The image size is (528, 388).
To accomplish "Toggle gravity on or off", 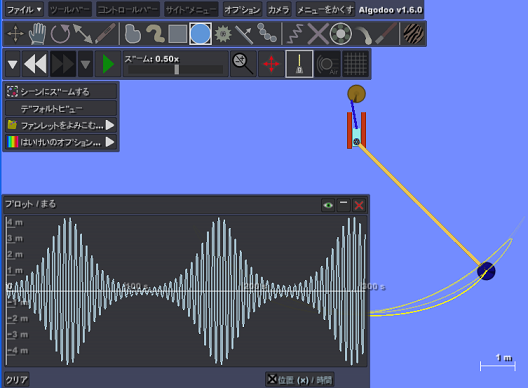I will (x=299, y=64).
